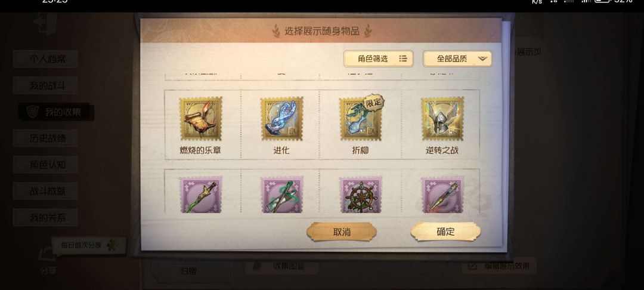Viewport: 644px width, 290px height.
Task: Choose the purple ship wheel accessory stamp
Action: [x=360, y=195]
